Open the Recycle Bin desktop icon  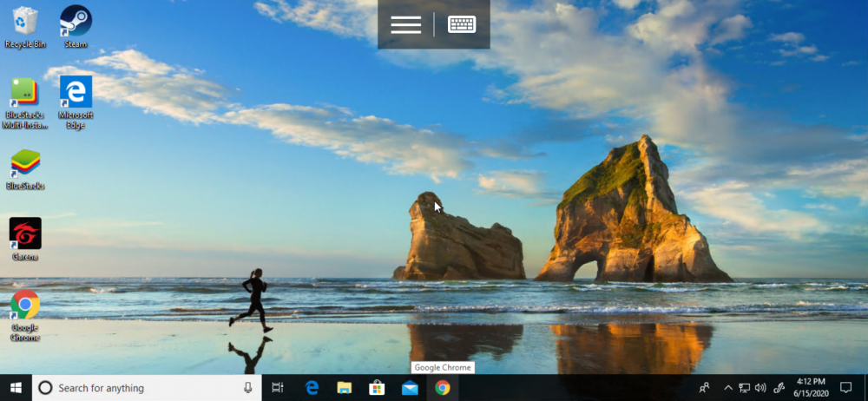click(25, 21)
